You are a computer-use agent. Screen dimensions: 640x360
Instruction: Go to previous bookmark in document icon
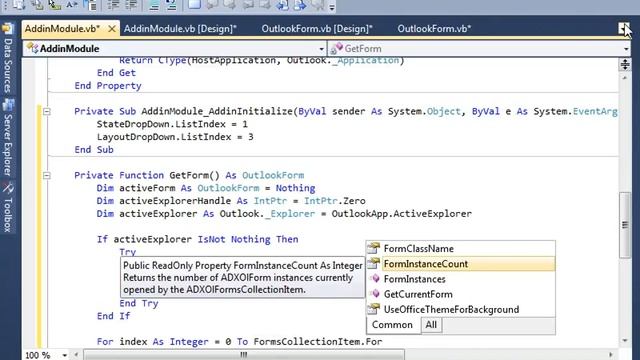pos(282,5)
